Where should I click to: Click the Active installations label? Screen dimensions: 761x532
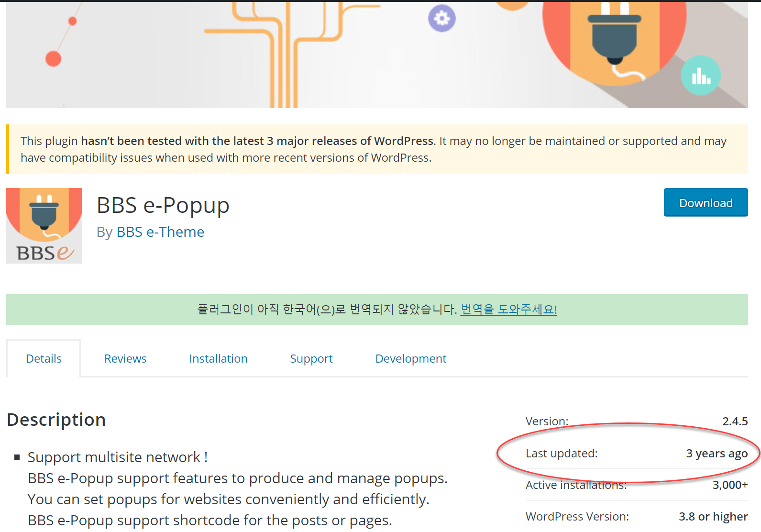tap(576, 485)
